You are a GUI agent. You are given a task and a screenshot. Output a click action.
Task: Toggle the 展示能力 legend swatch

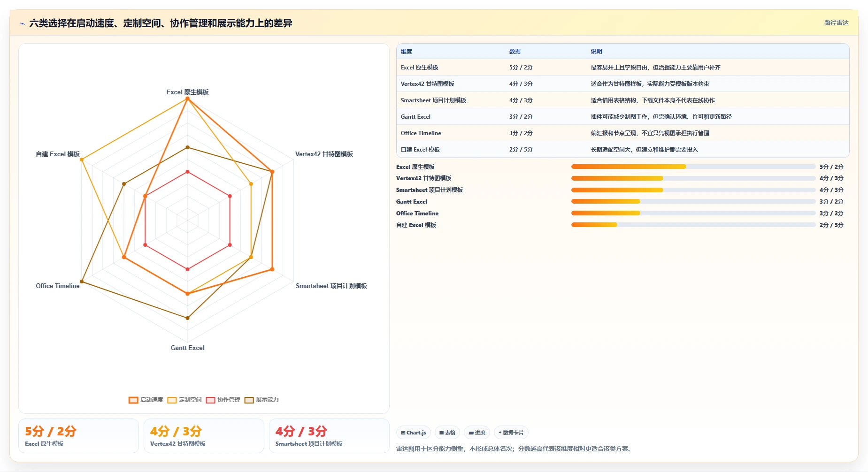[249, 400]
